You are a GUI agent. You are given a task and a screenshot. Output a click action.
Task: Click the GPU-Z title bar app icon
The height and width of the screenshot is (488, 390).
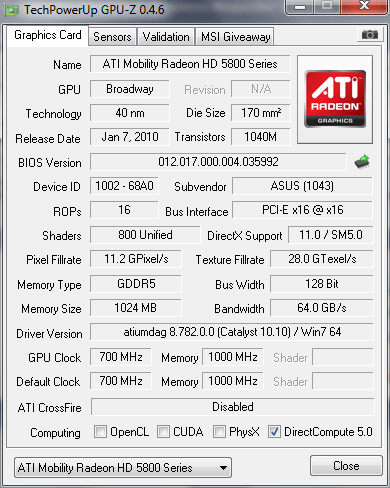click(x=12, y=10)
